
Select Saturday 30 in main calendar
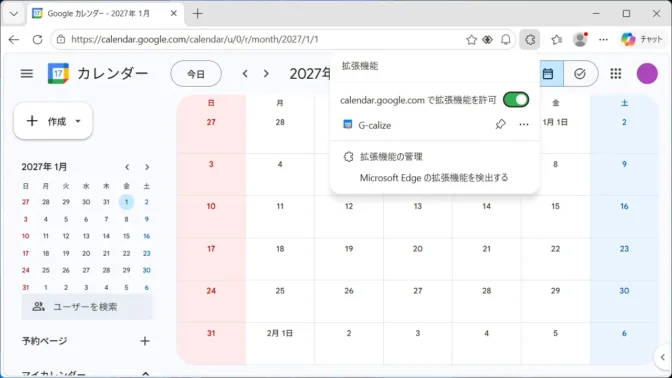[x=624, y=291]
